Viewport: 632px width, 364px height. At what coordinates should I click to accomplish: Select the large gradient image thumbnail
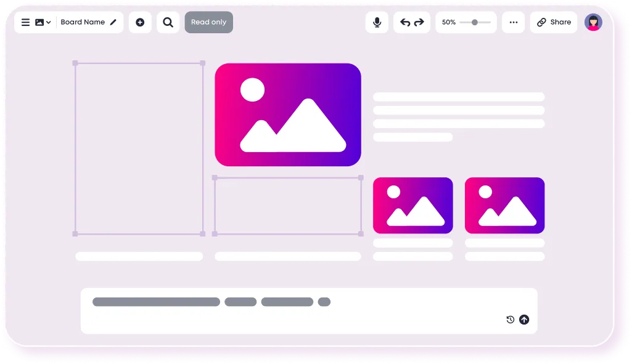pyautogui.click(x=288, y=115)
